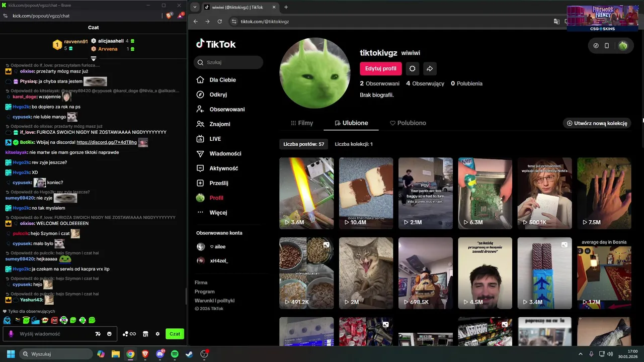Open followed account xH4zel_
This screenshot has height=362, width=644.
coord(212,261)
